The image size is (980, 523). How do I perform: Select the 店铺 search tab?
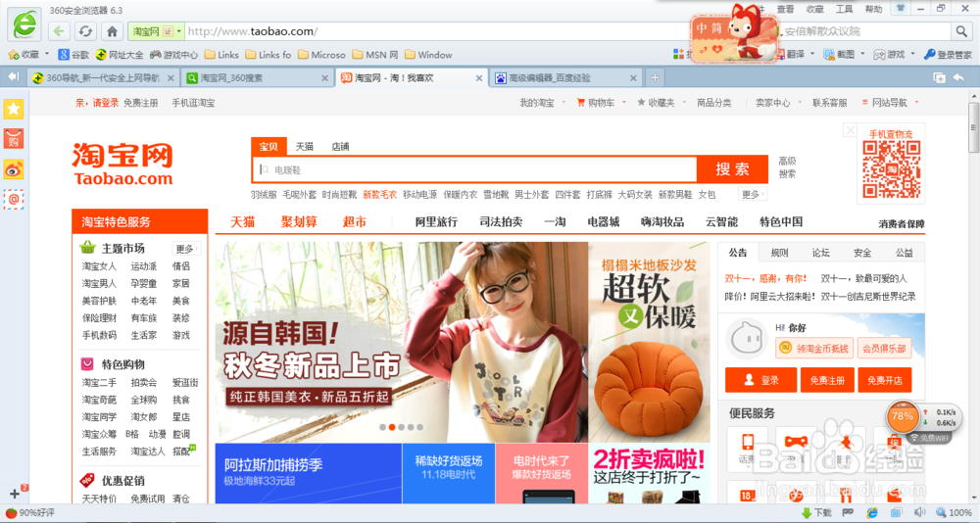pyautogui.click(x=341, y=147)
